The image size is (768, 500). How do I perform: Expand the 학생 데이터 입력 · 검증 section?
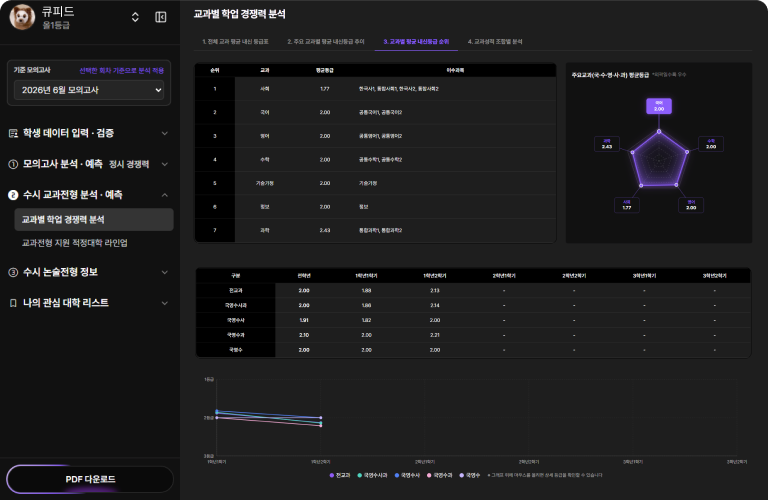(x=89, y=133)
